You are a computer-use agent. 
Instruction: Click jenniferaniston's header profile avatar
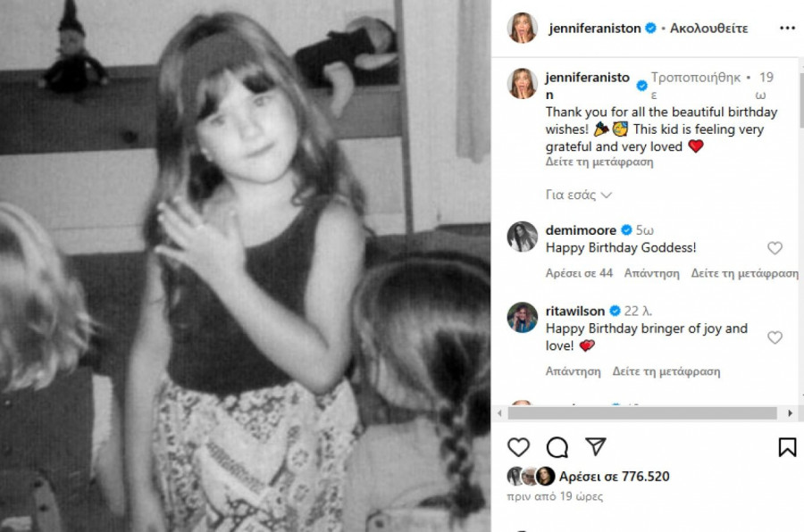(523, 28)
